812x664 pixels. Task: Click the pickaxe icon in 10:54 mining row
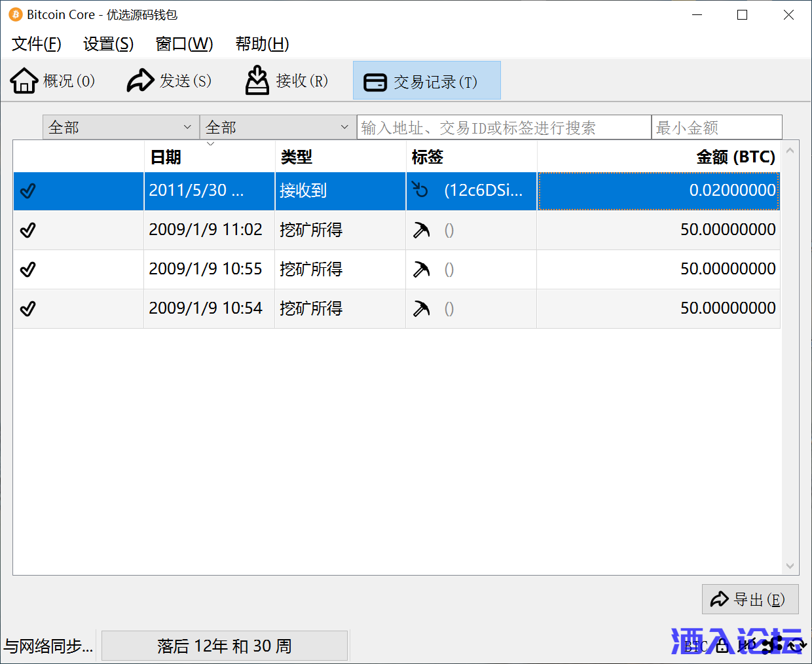422,309
